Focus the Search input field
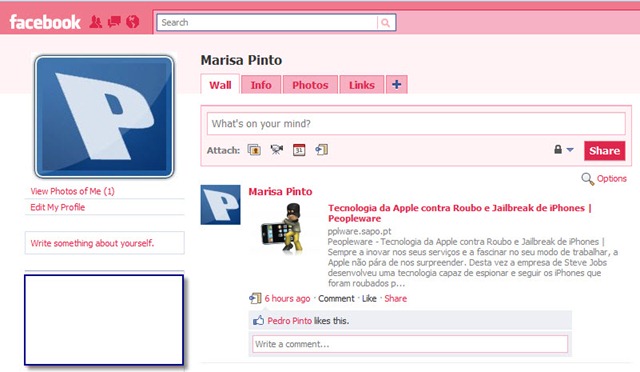The image size is (640, 372). click(x=267, y=22)
